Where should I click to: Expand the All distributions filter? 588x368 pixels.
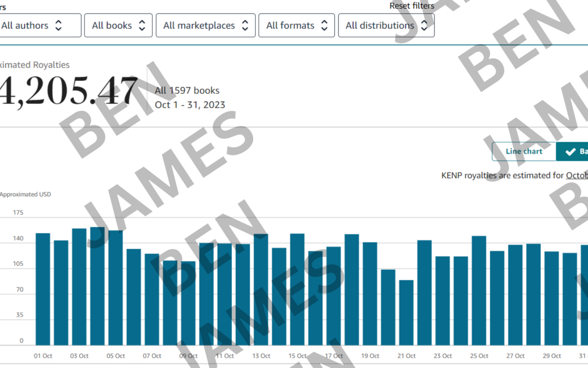click(386, 25)
